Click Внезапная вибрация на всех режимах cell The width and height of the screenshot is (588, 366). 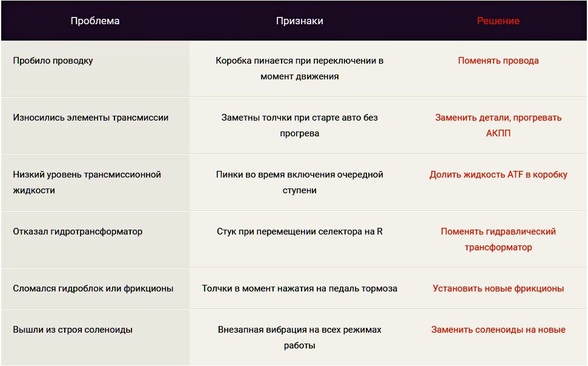point(299,338)
